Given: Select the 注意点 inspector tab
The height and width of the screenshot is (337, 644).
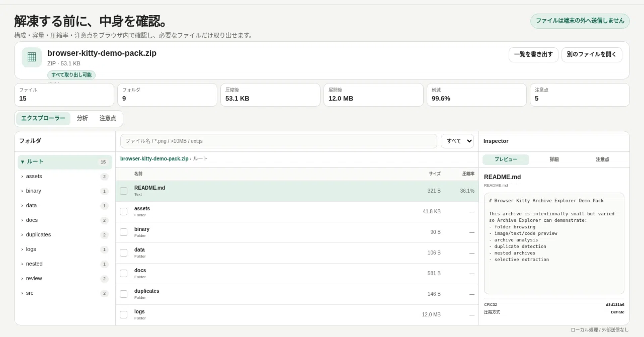Looking at the screenshot, I should point(602,159).
